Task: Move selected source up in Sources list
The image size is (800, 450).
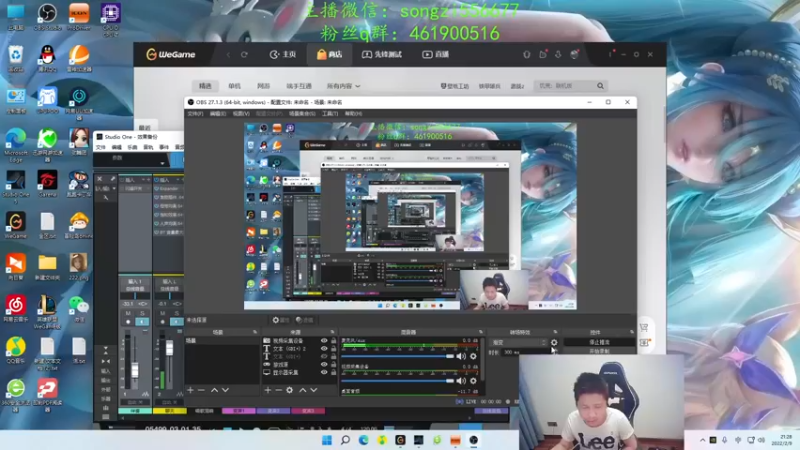Action: [303, 390]
